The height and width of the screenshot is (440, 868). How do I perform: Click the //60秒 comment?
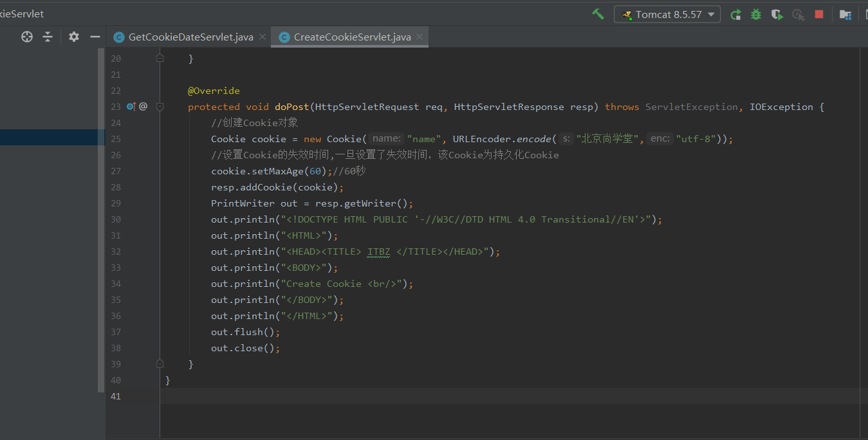pos(349,171)
